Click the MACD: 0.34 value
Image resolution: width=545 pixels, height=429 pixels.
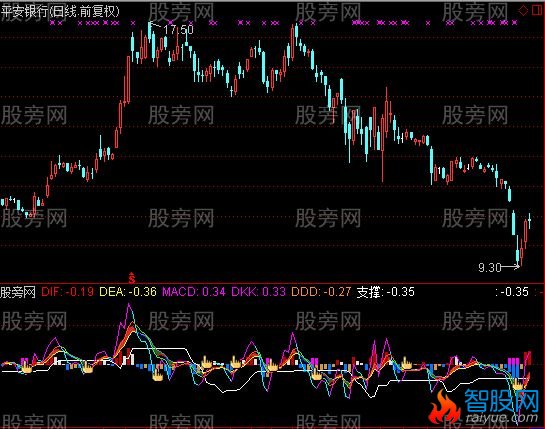(194, 292)
